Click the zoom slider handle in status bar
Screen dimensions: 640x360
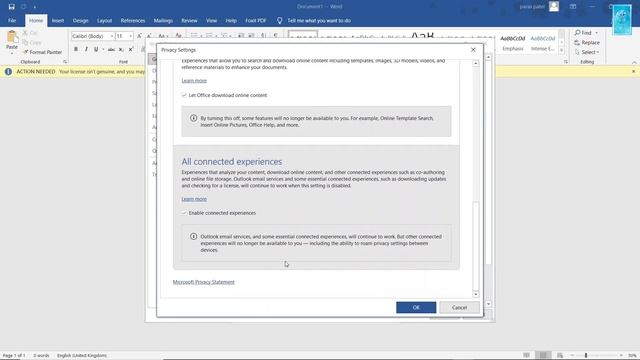pyautogui.click(x=586, y=356)
